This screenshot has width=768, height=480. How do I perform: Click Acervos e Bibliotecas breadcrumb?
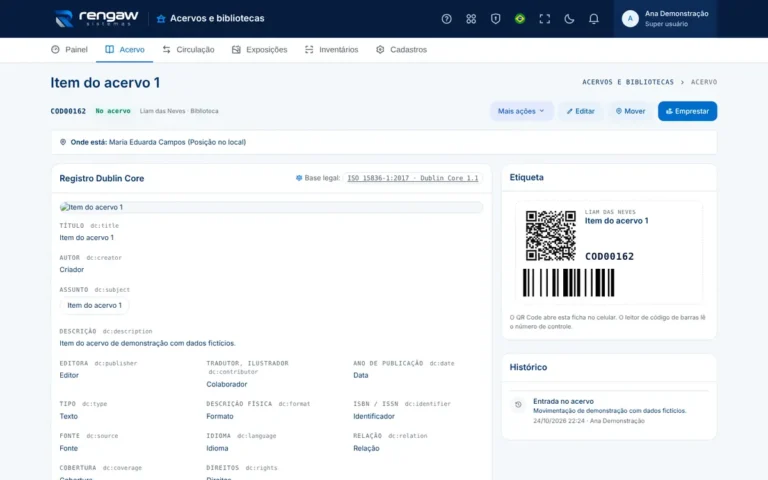pos(628,82)
